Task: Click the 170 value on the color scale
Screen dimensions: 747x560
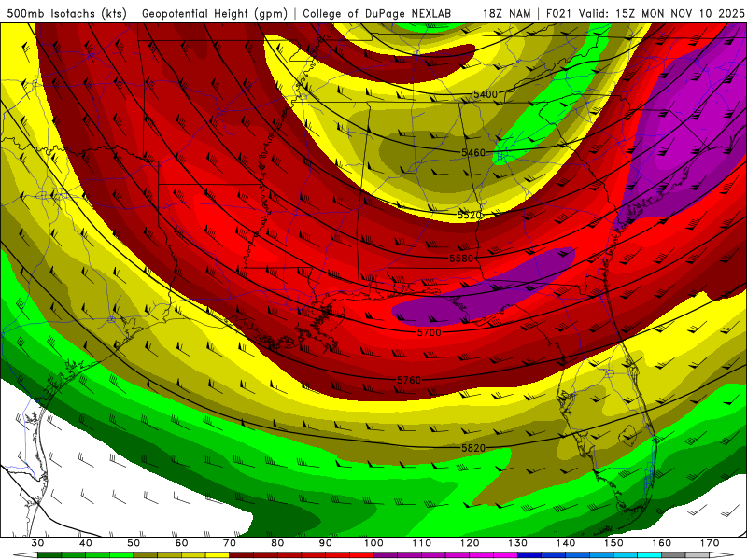Action: pyautogui.click(x=710, y=543)
